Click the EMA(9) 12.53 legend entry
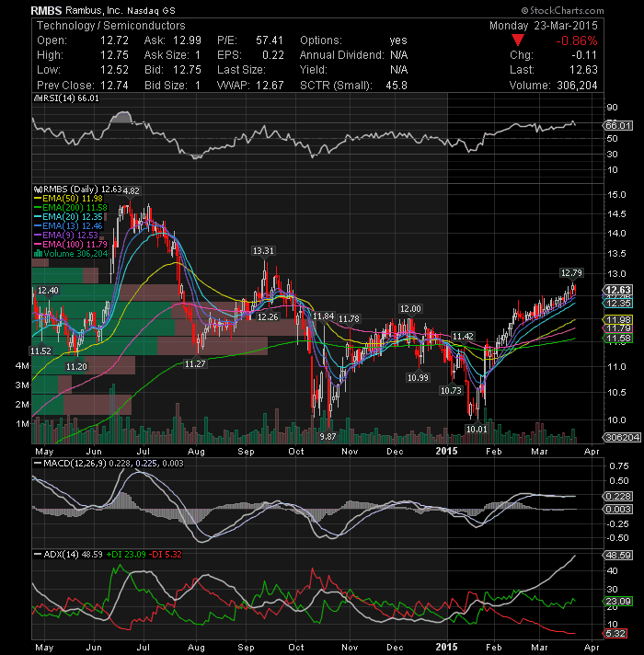The height and width of the screenshot is (655, 644). point(66,236)
